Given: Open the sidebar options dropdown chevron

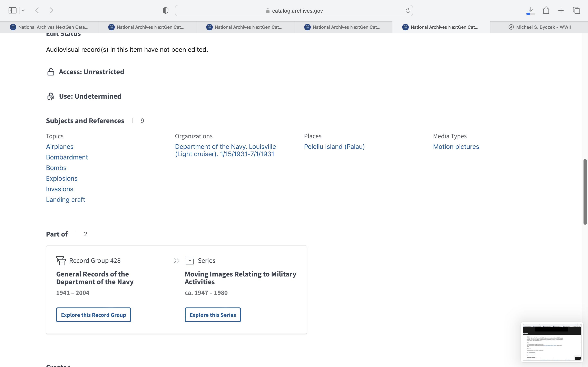Looking at the screenshot, I should tap(23, 10).
